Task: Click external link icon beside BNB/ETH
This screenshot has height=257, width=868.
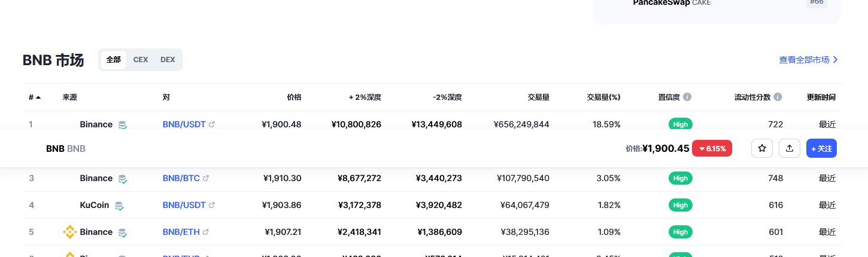Action: [206, 232]
